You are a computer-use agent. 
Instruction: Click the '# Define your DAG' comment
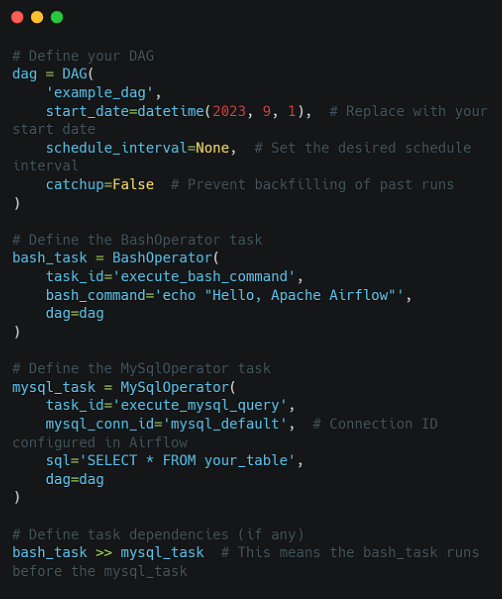[x=83, y=56]
